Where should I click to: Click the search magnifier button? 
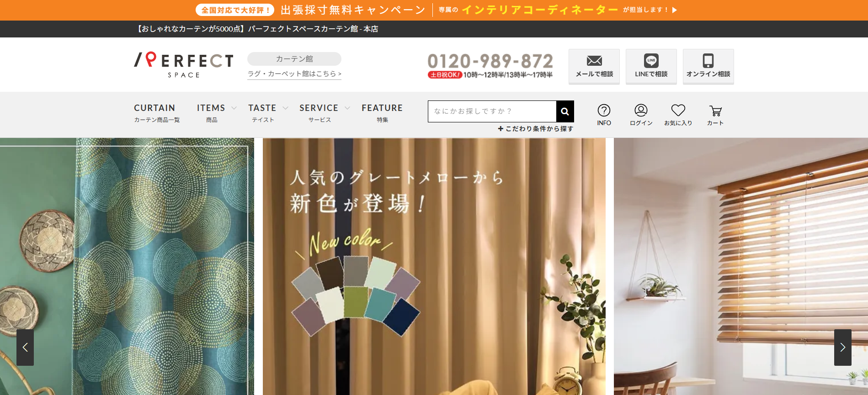(x=565, y=111)
